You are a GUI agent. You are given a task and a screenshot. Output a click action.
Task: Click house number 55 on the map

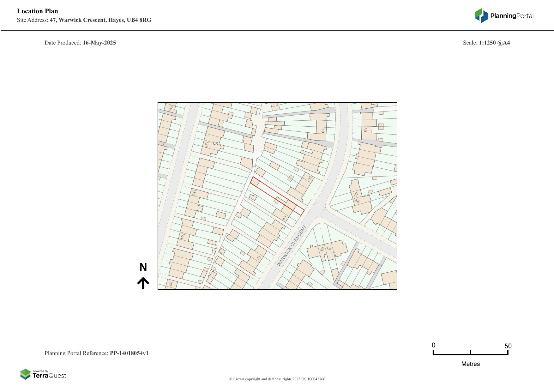pyautogui.click(x=310, y=178)
